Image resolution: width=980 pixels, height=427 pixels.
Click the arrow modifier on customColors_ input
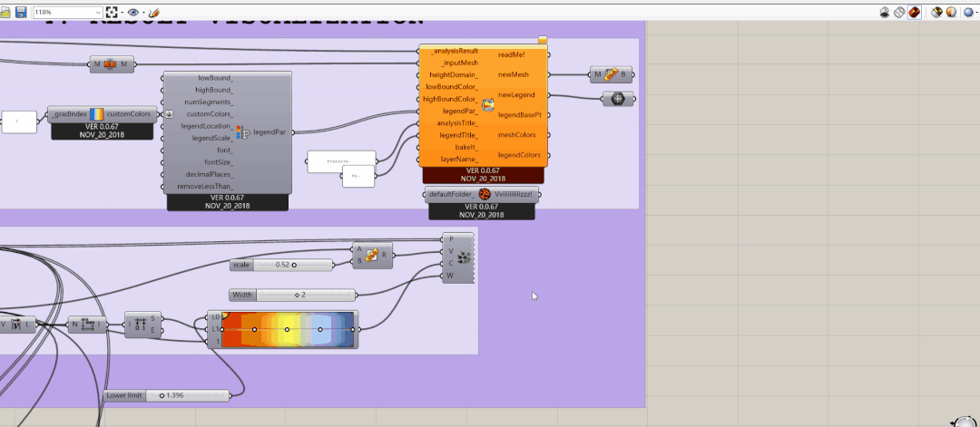tap(169, 114)
